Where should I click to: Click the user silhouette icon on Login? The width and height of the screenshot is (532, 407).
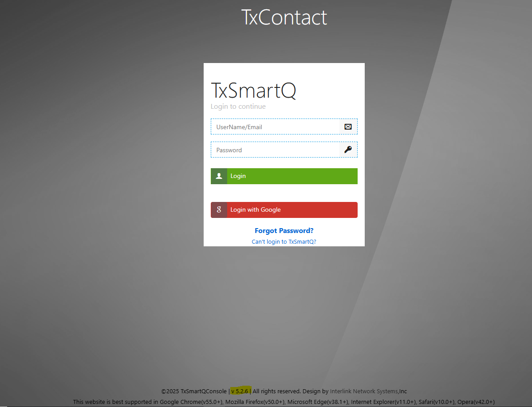(x=219, y=176)
